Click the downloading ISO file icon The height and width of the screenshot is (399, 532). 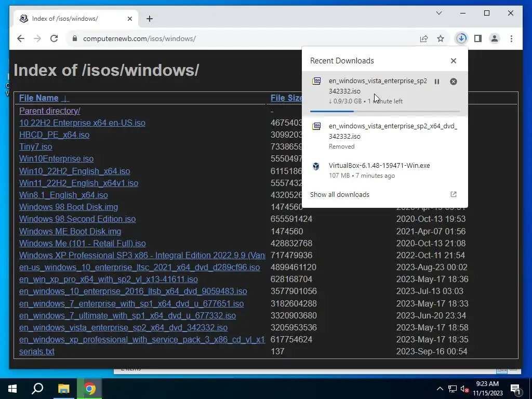click(x=316, y=81)
